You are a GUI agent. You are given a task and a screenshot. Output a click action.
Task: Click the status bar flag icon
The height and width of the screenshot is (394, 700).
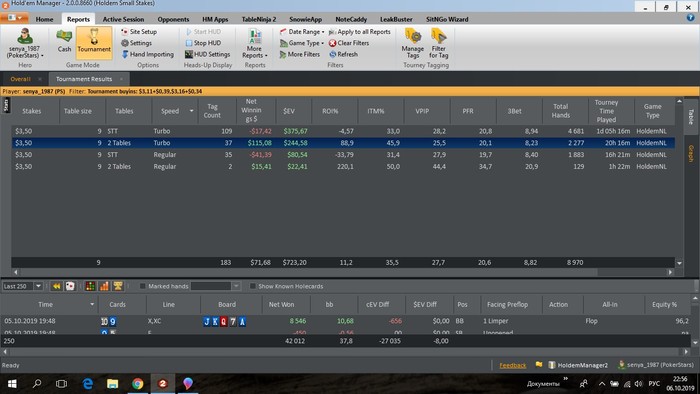coord(539,365)
